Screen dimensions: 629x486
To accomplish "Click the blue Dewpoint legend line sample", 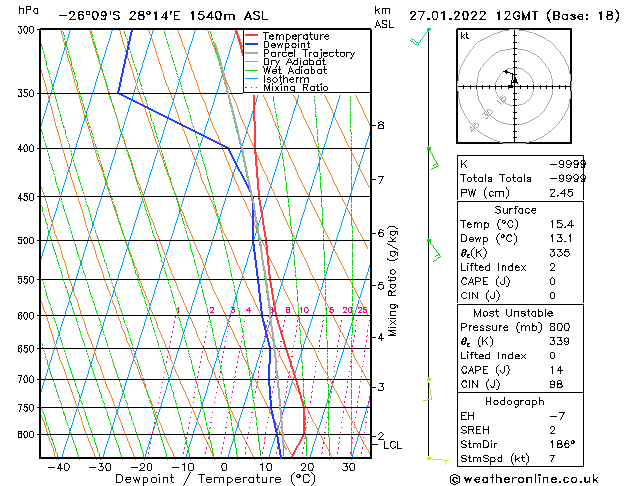I will tap(251, 45).
